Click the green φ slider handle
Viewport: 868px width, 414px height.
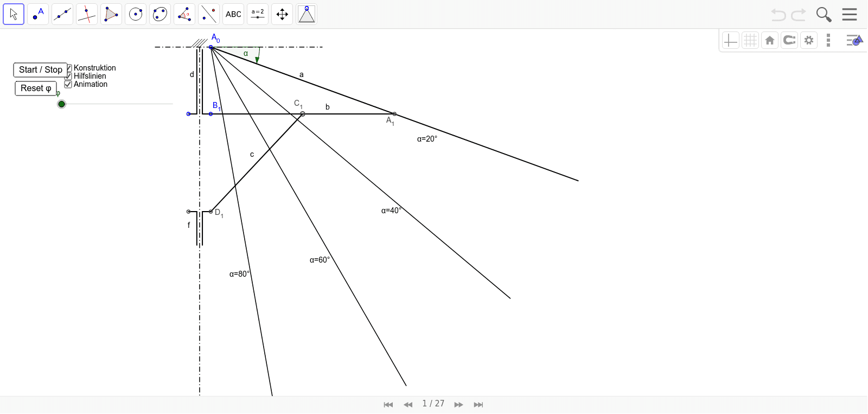click(61, 104)
